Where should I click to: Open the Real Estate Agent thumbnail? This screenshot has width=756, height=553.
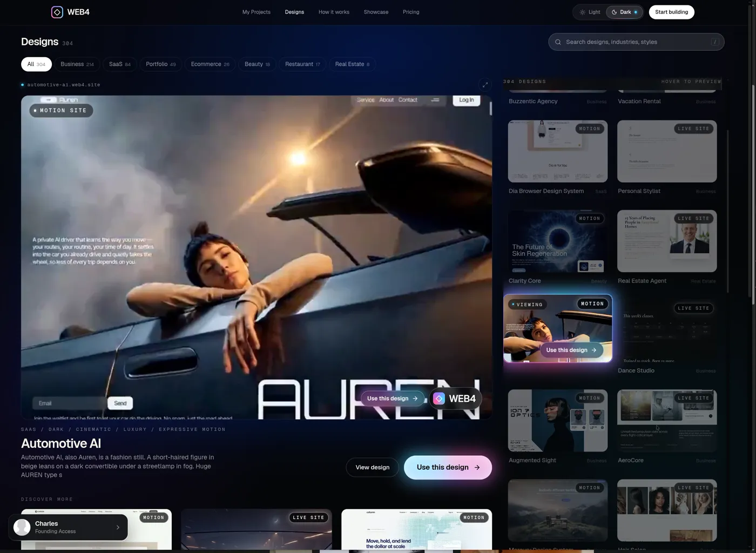[667, 241]
